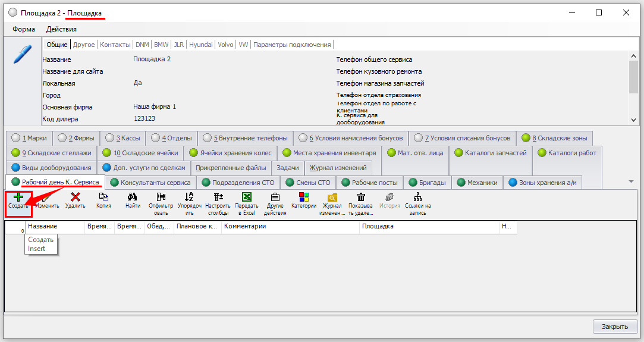This screenshot has width=644, height=342.
Task: Switch to the Контакты tab
Action: pyautogui.click(x=115, y=45)
